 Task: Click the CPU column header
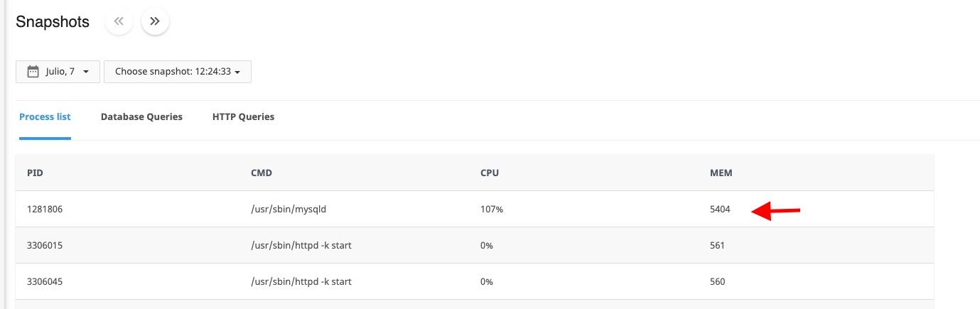coord(490,173)
